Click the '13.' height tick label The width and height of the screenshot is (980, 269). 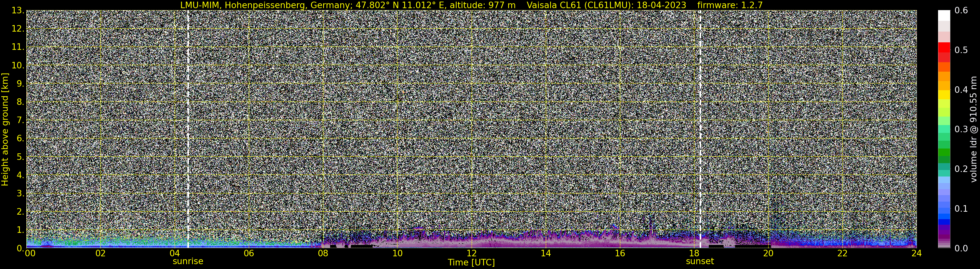pyautogui.click(x=18, y=11)
